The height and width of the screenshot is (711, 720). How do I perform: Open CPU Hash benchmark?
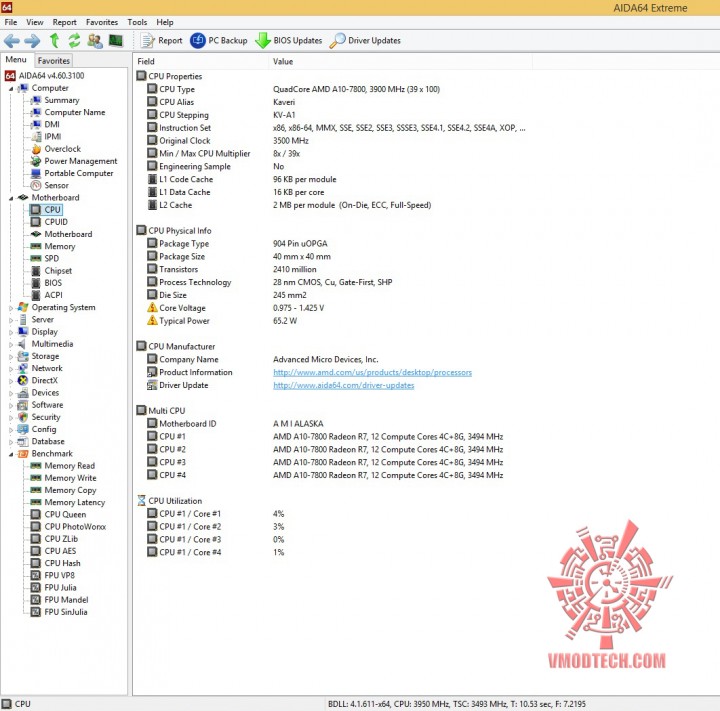click(62, 563)
